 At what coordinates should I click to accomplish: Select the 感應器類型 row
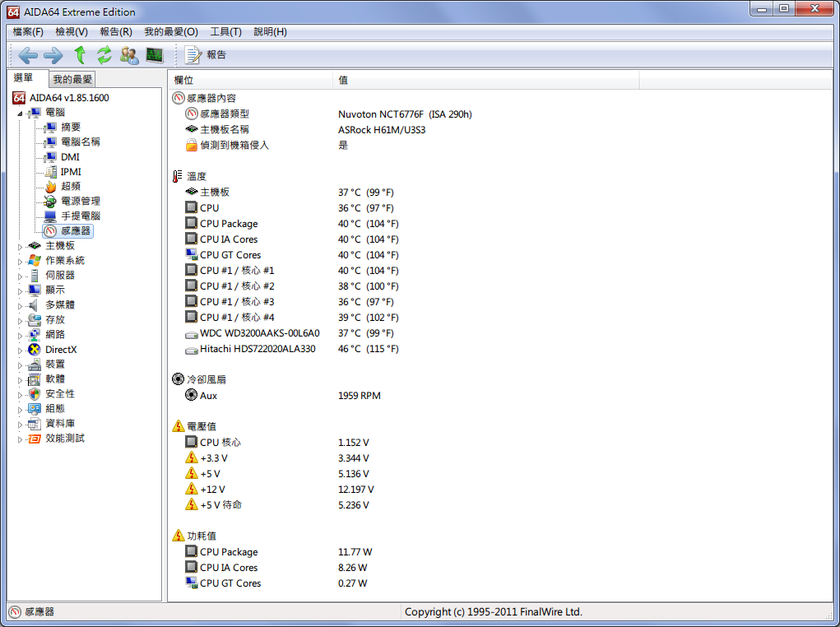[328, 114]
